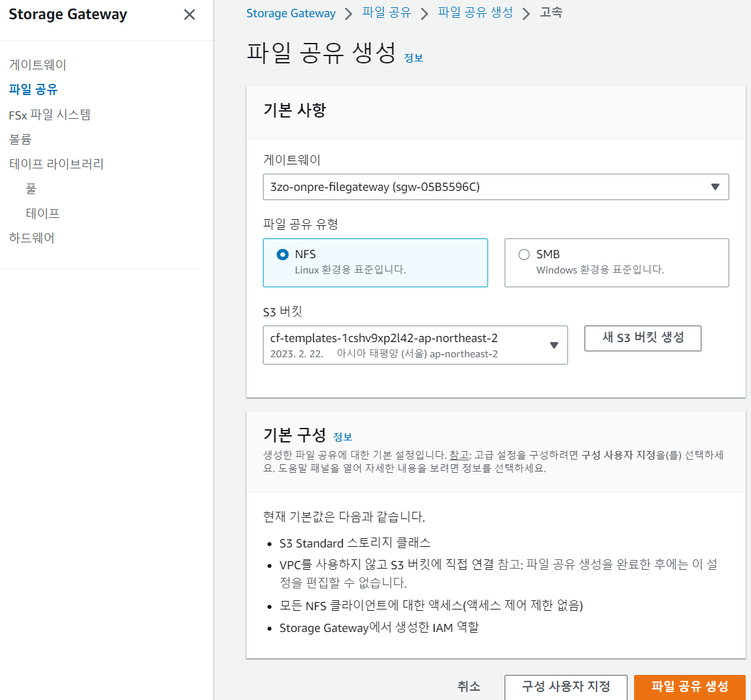Viewport: 751px width, 700px height.
Task: Click the 고속 breadcrumb text
Action: click(x=552, y=13)
